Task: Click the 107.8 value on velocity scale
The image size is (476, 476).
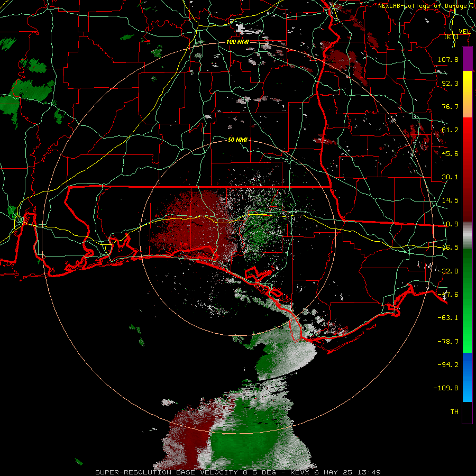Action: click(x=448, y=59)
